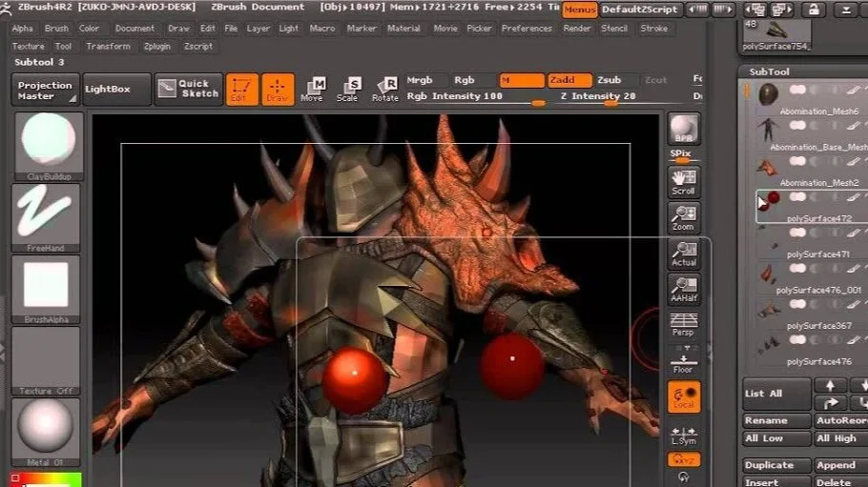This screenshot has width=868, height=487.
Task: Toggle Persp perspective view
Action: point(684,324)
